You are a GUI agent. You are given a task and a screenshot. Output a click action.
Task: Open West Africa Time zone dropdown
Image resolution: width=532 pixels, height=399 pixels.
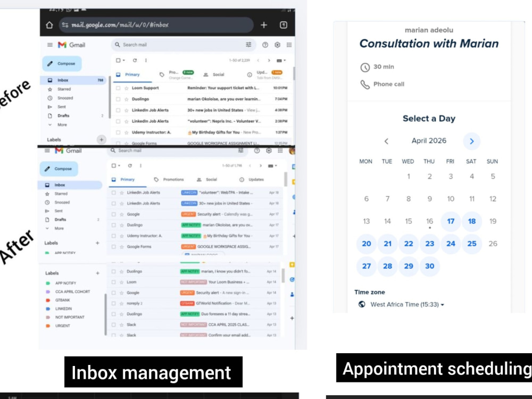click(x=407, y=305)
